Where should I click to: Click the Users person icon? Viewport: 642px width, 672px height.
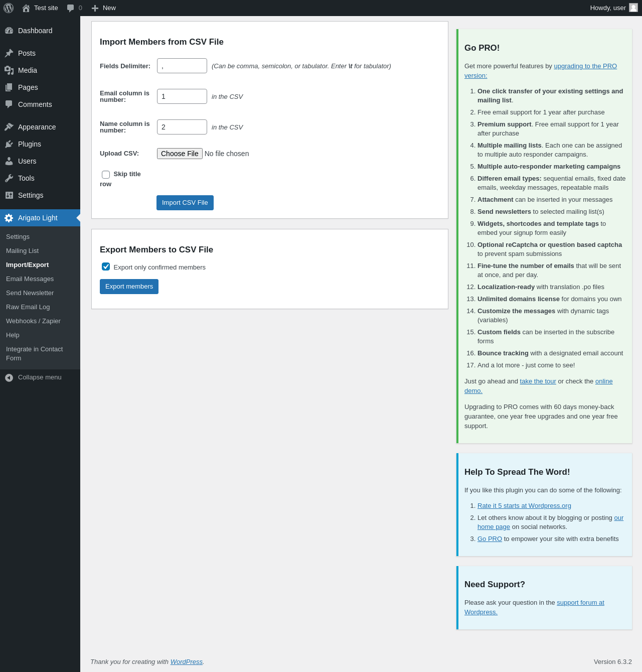9,161
